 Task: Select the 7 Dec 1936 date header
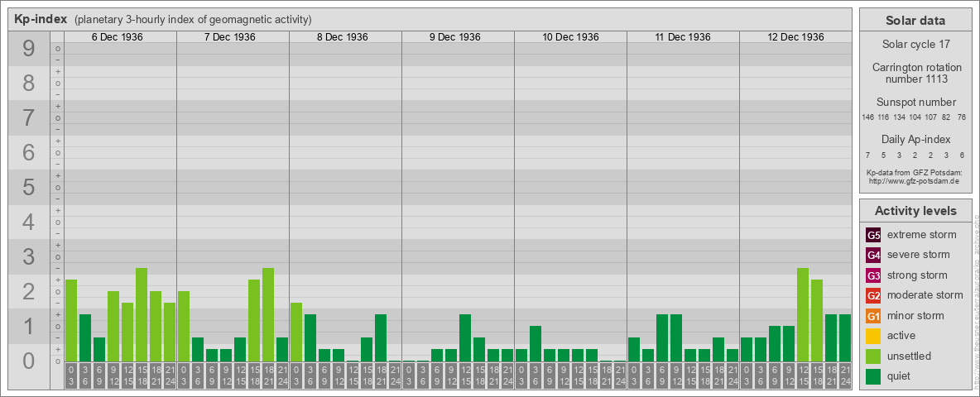coord(230,37)
